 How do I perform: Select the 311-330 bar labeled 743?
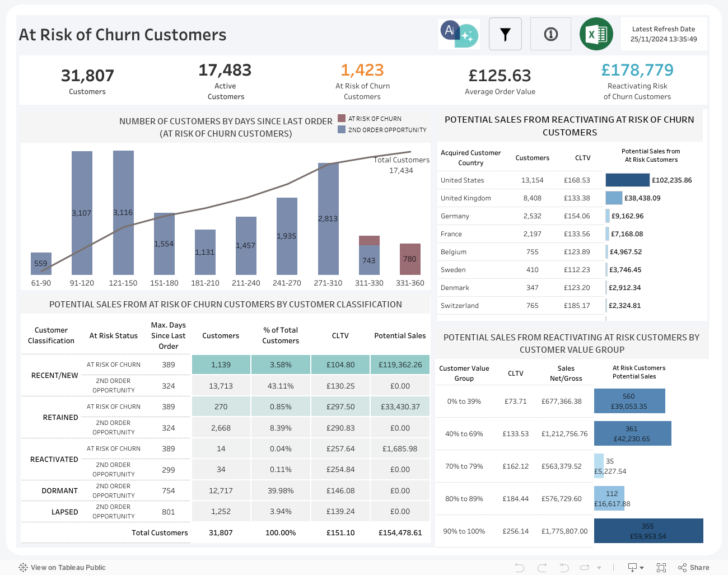click(369, 260)
